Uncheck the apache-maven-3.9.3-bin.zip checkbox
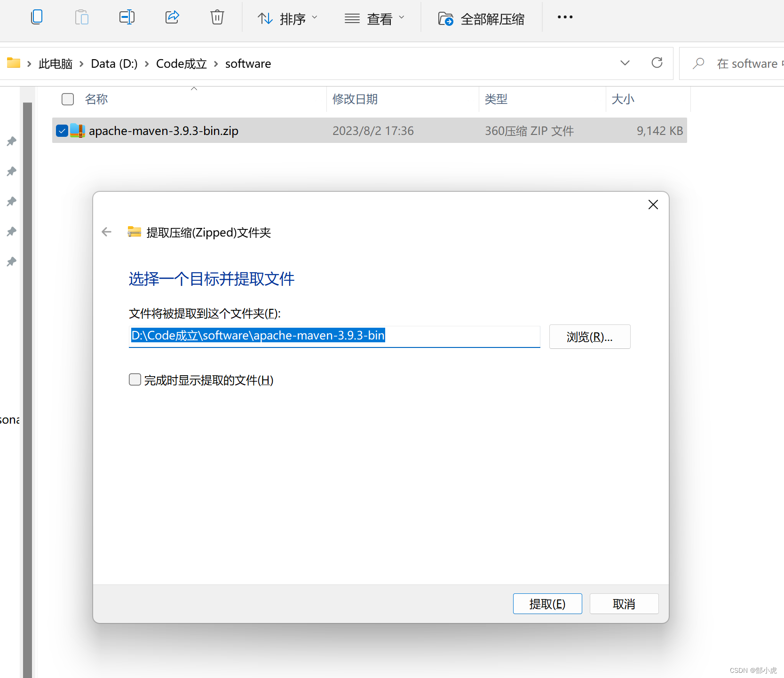 click(62, 131)
